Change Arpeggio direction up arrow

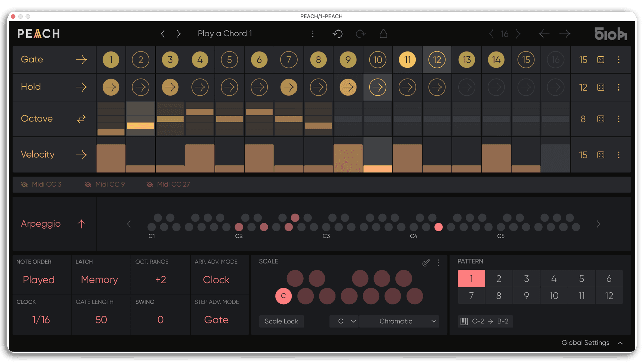point(81,224)
